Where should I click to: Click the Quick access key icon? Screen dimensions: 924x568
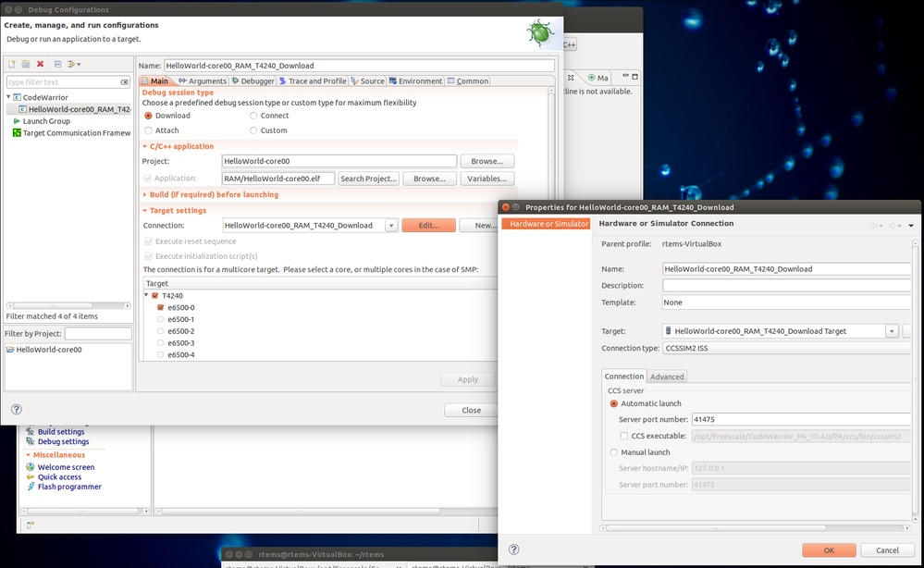(30, 476)
